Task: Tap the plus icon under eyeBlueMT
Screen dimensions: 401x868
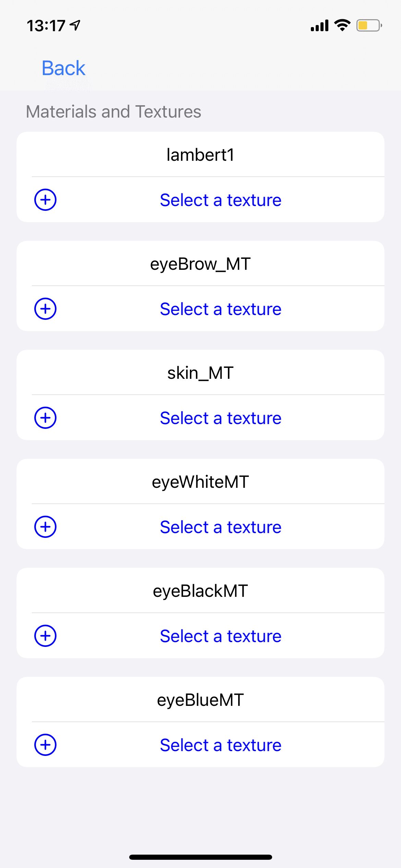Action: (x=45, y=745)
